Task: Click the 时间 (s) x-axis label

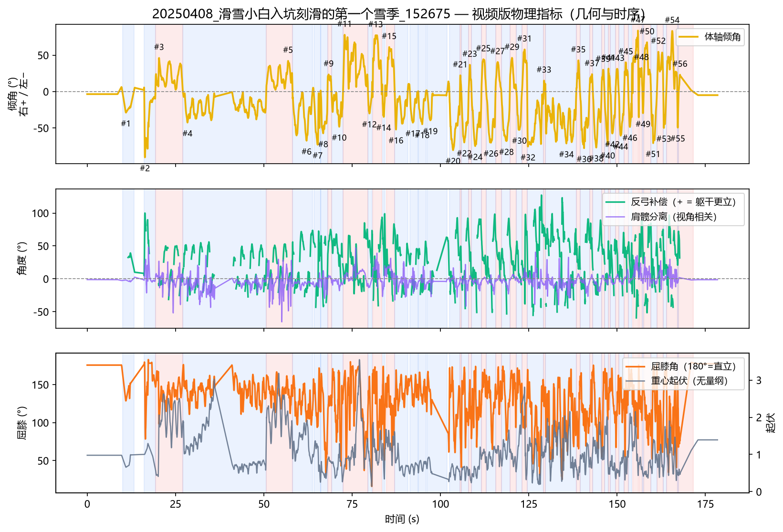Action: (402, 519)
